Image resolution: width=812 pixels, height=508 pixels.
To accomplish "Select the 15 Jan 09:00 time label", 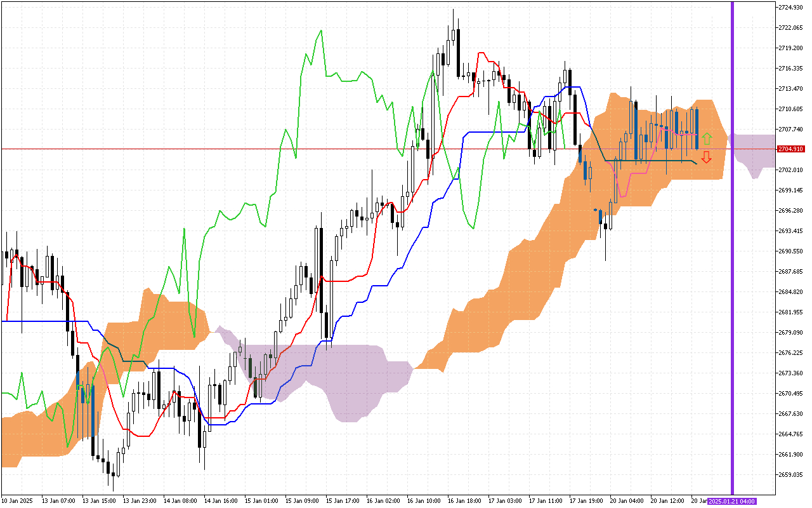I will point(301,501).
